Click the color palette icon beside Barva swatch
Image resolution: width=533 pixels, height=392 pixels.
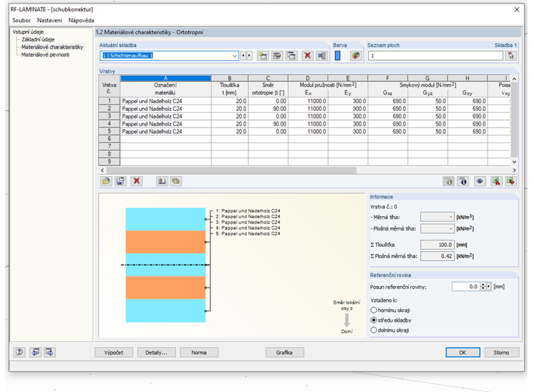(356, 55)
